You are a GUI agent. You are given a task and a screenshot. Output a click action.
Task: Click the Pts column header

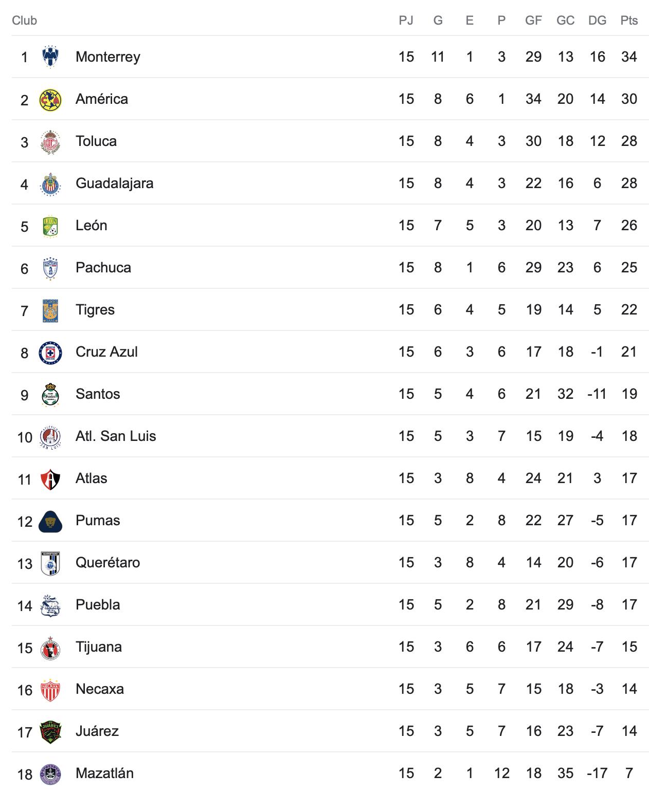(628, 21)
